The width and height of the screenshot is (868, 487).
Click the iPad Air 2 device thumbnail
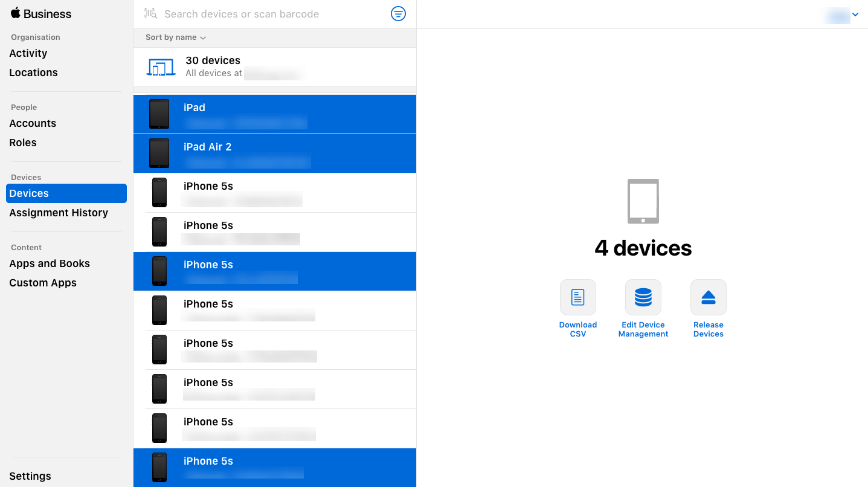tap(159, 153)
